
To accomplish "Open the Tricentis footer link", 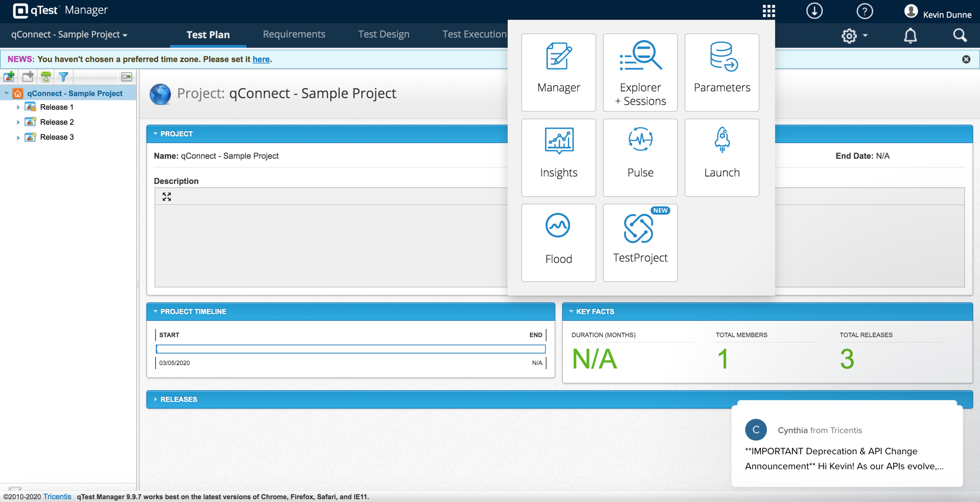I will point(57,496).
